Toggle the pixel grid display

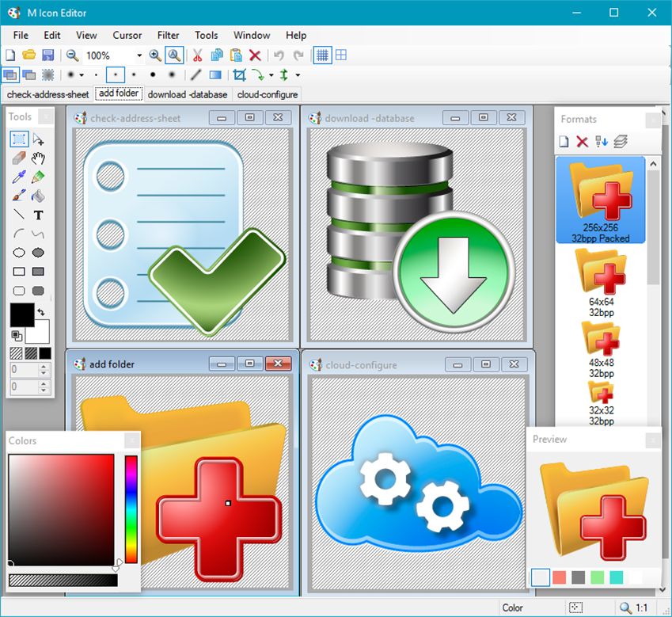point(322,55)
